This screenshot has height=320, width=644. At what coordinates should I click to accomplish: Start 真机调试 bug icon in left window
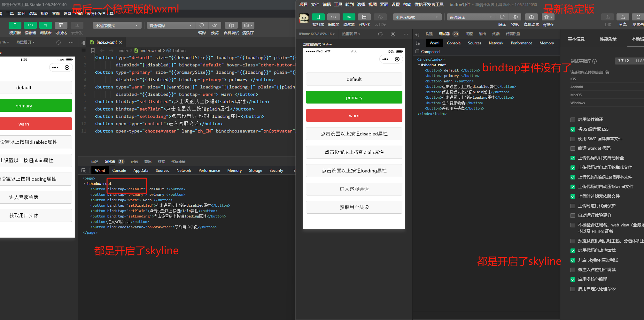click(231, 25)
